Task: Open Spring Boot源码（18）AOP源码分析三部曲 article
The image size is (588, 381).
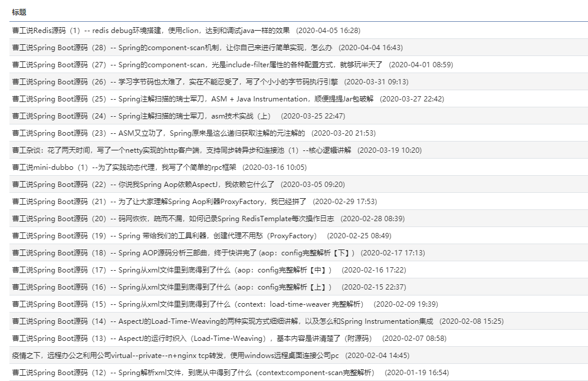Action: pos(183,253)
